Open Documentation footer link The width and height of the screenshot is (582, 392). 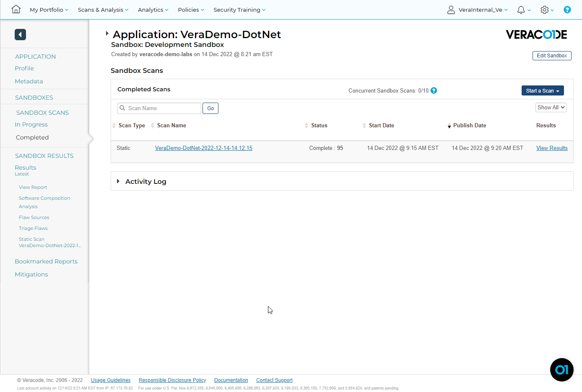tap(231, 380)
